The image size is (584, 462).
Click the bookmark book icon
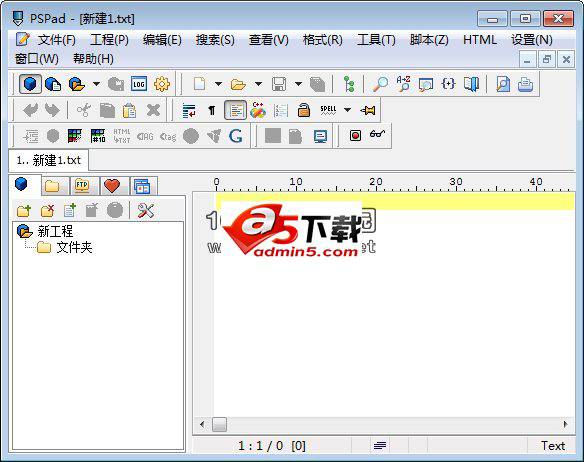(472, 84)
